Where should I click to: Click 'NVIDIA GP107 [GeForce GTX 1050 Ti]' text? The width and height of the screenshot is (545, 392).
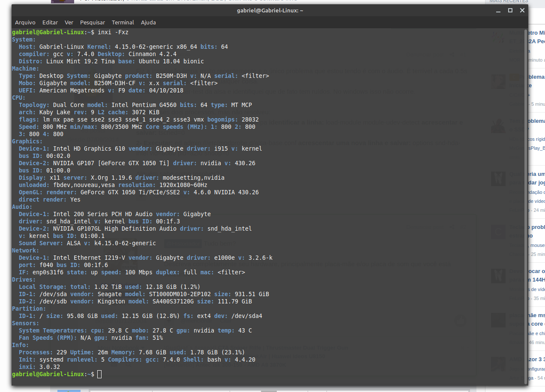[111, 163]
